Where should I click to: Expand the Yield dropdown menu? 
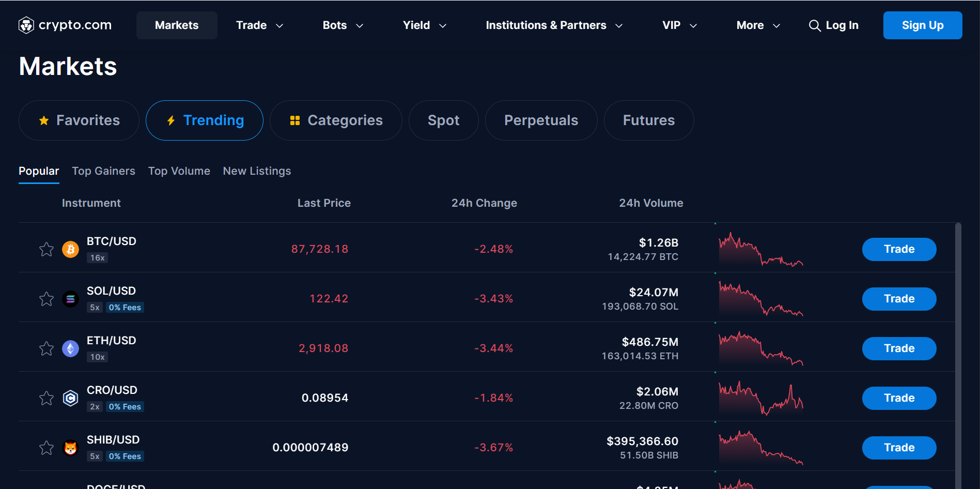[425, 25]
